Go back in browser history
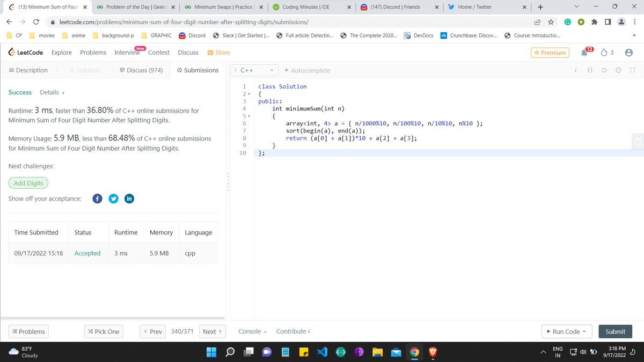644x362 pixels. (9, 23)
